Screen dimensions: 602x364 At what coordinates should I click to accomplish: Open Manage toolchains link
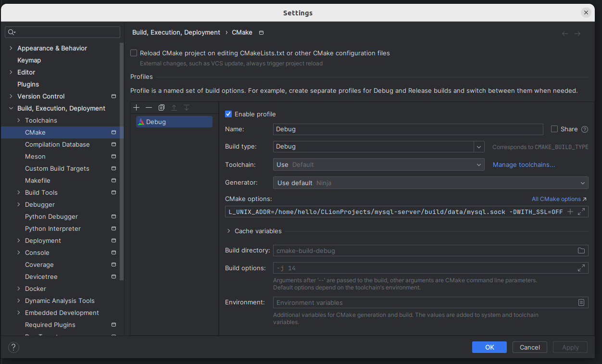click(x=524, y=164)
